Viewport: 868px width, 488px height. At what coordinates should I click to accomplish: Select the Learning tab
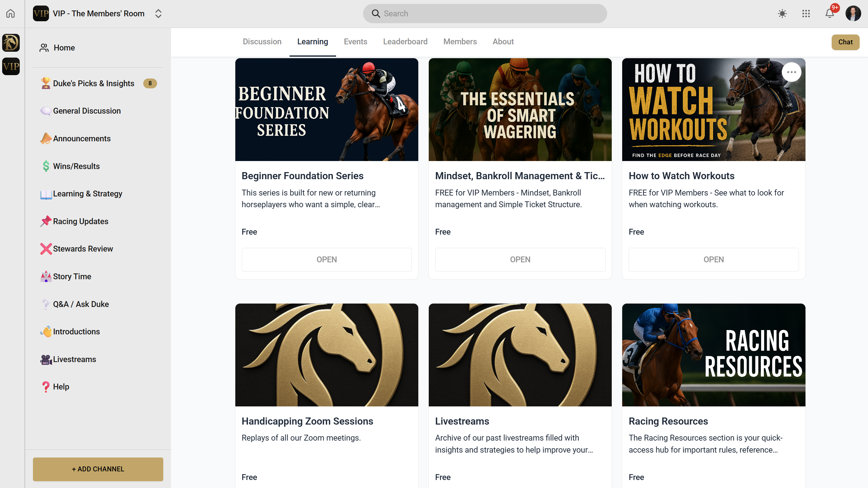[x=313, y=42]
